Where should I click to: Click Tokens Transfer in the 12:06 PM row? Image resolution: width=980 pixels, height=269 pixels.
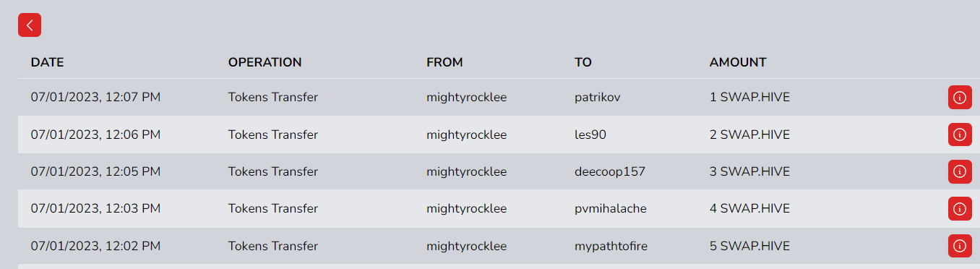(x=273, y=134)
